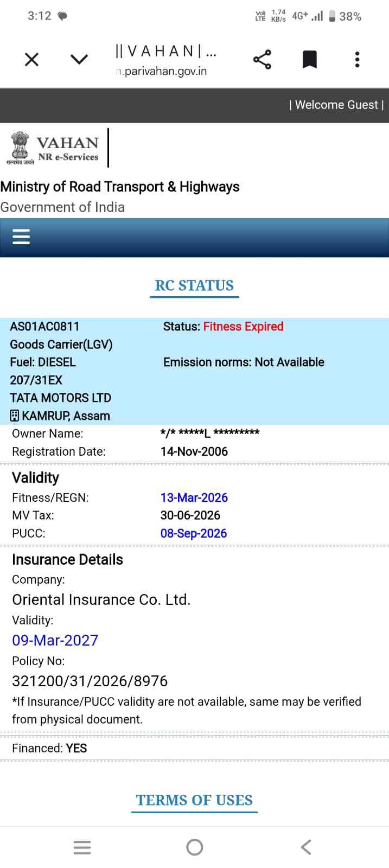This screenshot has height=868, width=389.
Task: Tap the Android recent apps button
Action: tap(82, 847)
